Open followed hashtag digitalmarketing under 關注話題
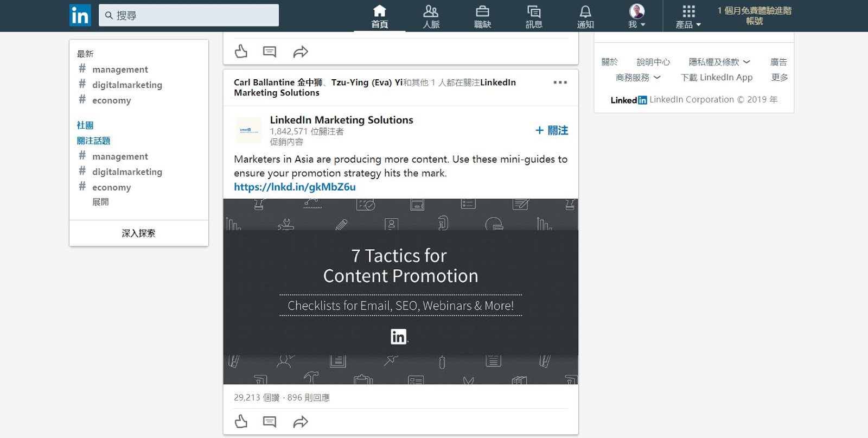Screen dimensions: 868x438 (127, 172)
